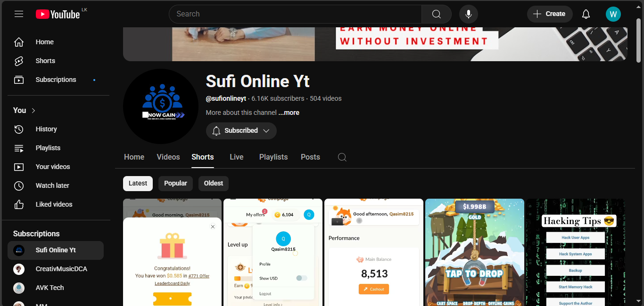Open the notifications bell
Viewport: 644px width, 306px height.
(x=586, y=14)
